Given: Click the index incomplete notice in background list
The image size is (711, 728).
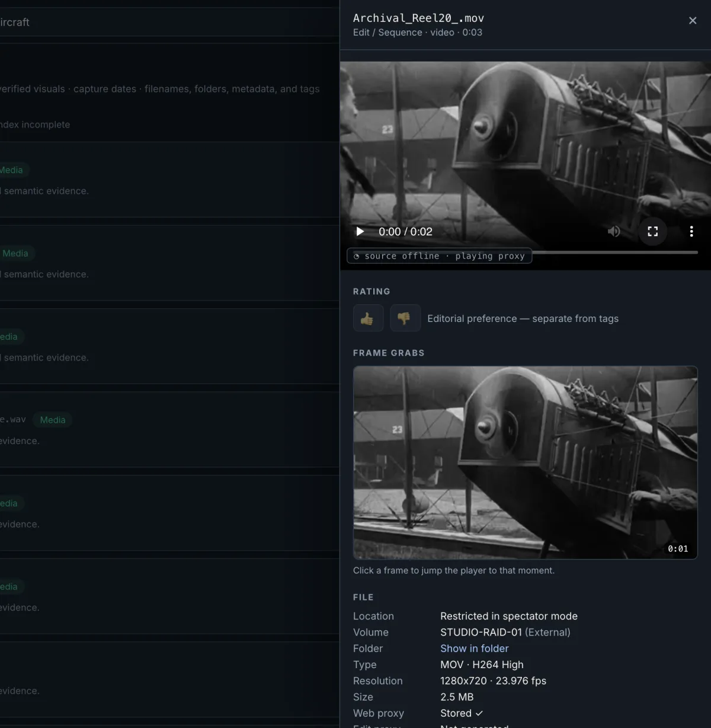Looking at the screenshot, I should [35, 124].
